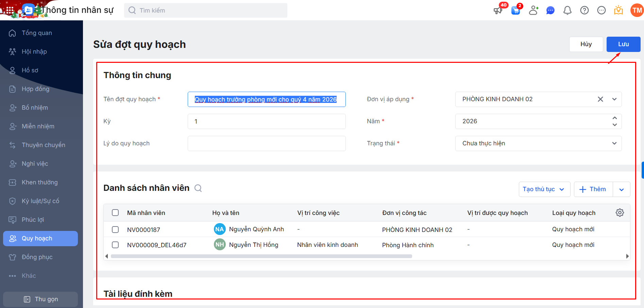Select all employees header checkbox

115,213
